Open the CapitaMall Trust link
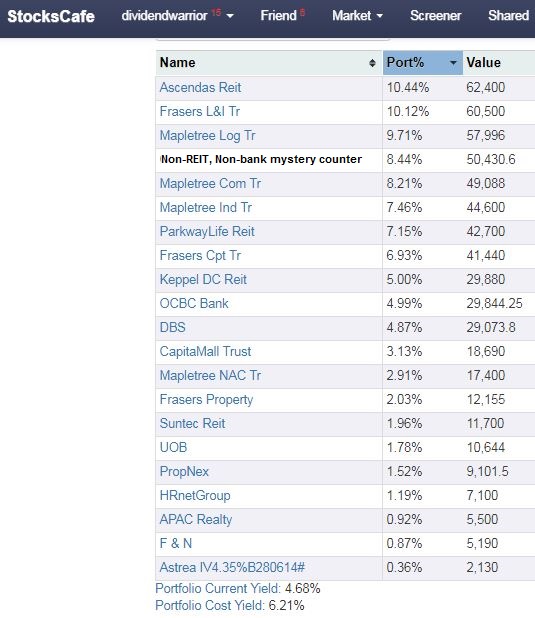Screen dimensions: 535x618 (x=205, y=352)
